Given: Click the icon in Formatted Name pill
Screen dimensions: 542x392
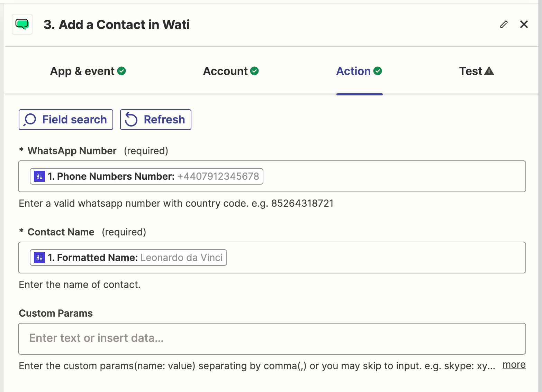Looking at the screenshot, I should tap(39, 258).
